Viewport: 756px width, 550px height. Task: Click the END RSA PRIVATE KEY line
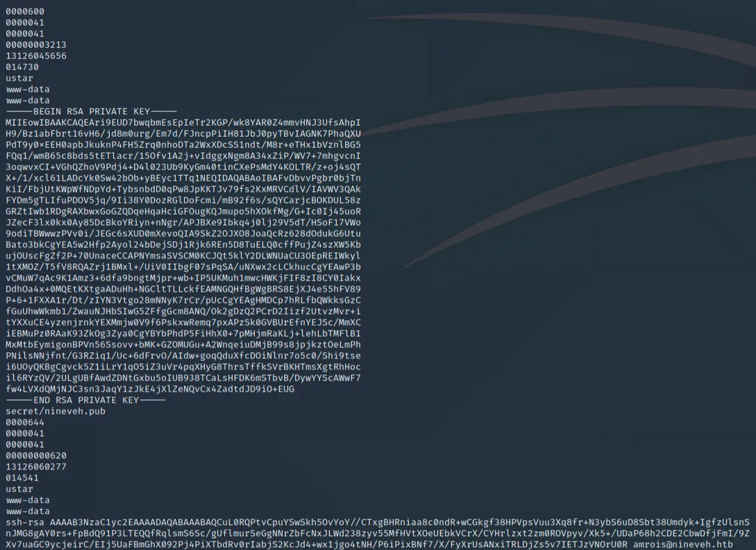85,401
